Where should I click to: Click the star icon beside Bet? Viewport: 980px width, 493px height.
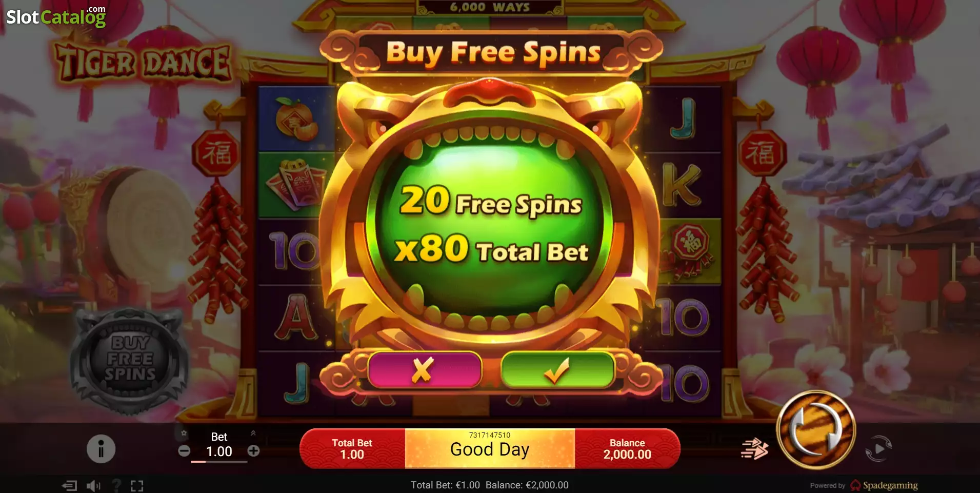point(184,433)
